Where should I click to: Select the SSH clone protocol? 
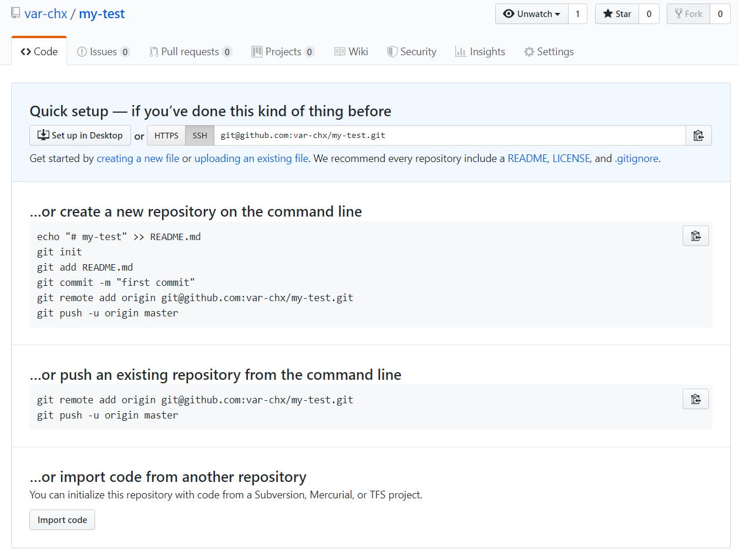pyautogui.click(x=200, y=136)
